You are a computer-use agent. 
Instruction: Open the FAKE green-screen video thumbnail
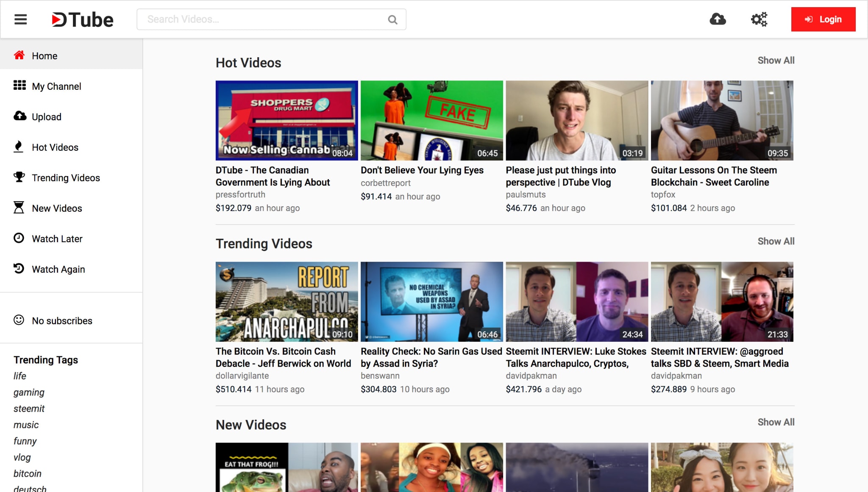click(432, 120)
